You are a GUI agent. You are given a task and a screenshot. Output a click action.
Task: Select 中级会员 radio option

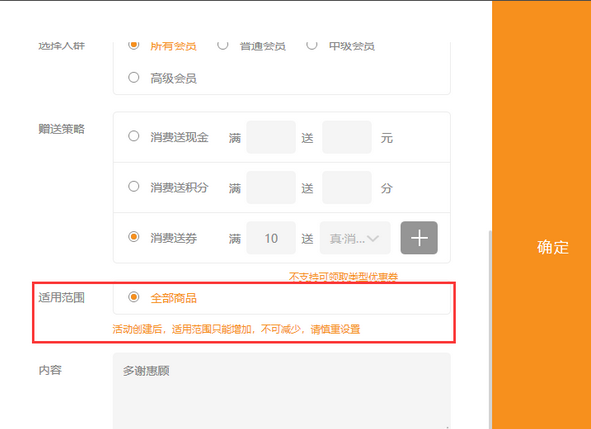(x=311, y=45)
